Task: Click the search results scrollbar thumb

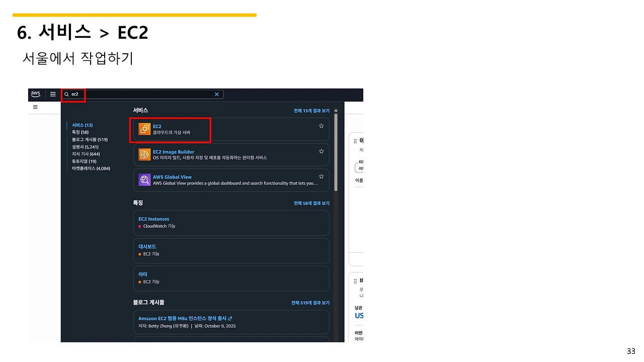Action: pyautogui.click(x=336, y=153)
